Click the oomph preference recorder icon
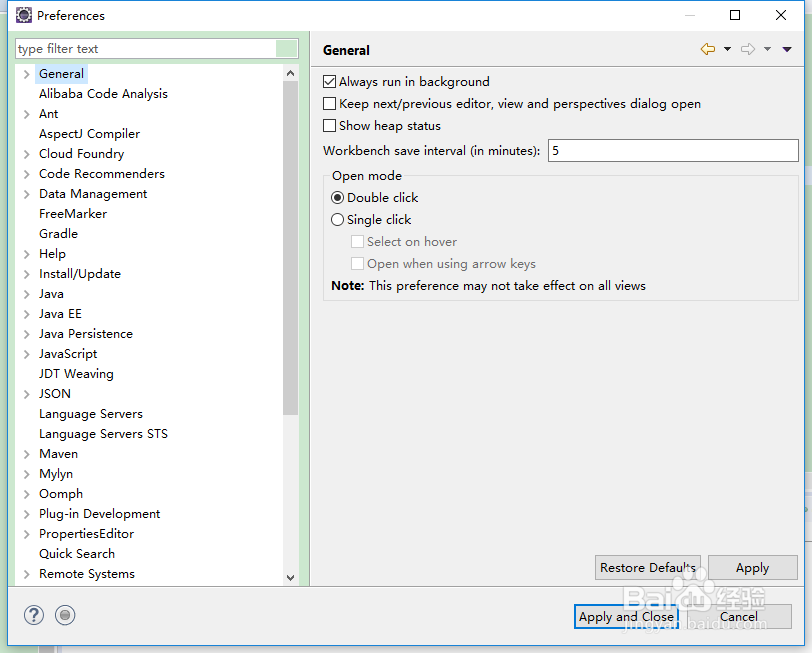 [65, 615]
